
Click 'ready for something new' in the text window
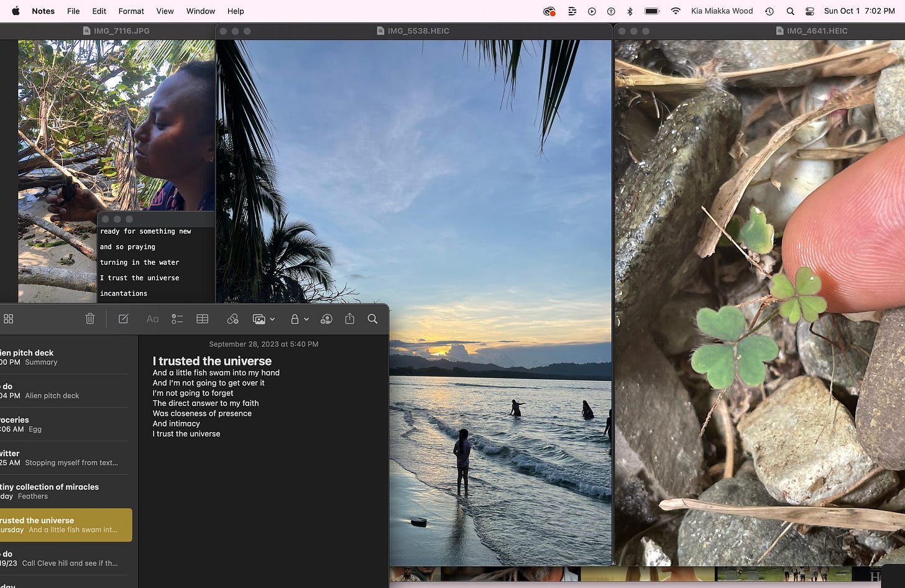(145, 231)
